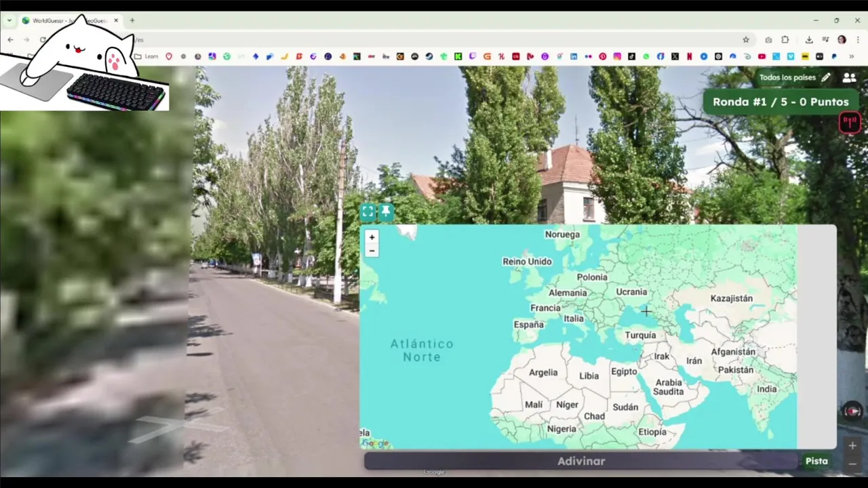
Task: Open the Chrome profile avatar
Action: click(842, 39)
